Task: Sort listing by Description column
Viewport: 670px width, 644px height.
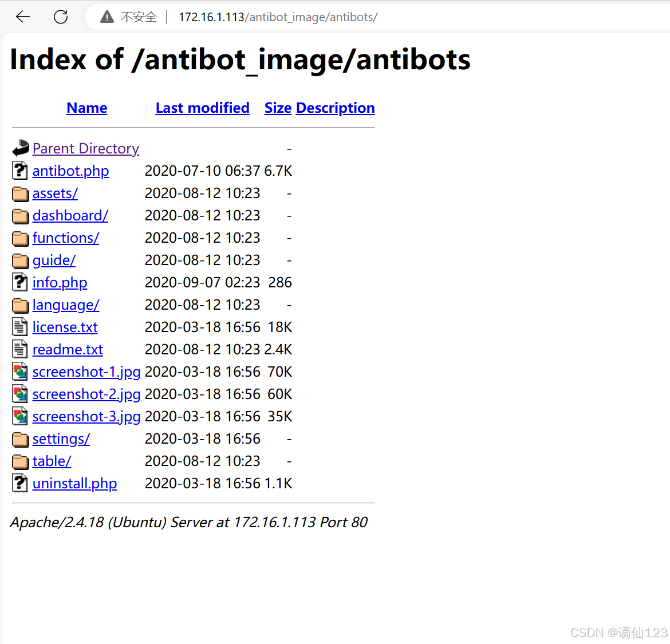Action: (336, 108)
